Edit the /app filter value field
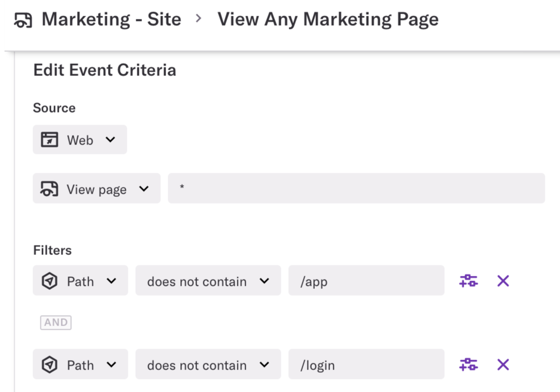Screen dimensions: 560x392 click(366, 281)
